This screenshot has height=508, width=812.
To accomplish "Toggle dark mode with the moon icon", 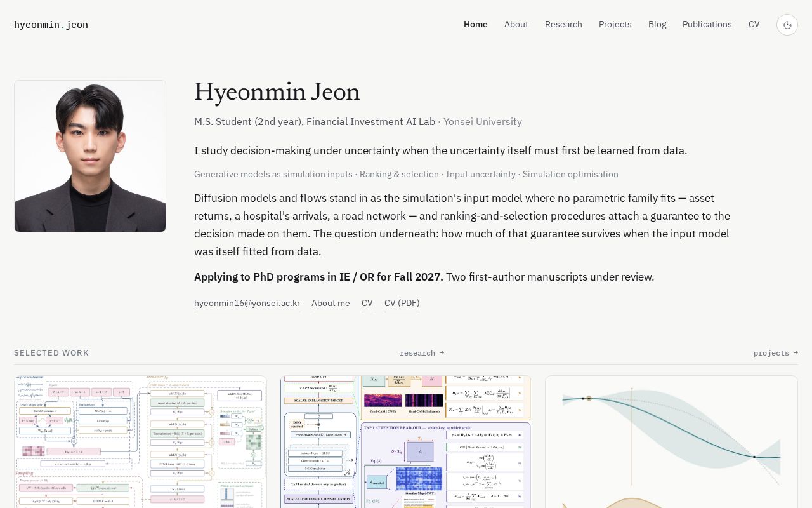I will point(787,25).
